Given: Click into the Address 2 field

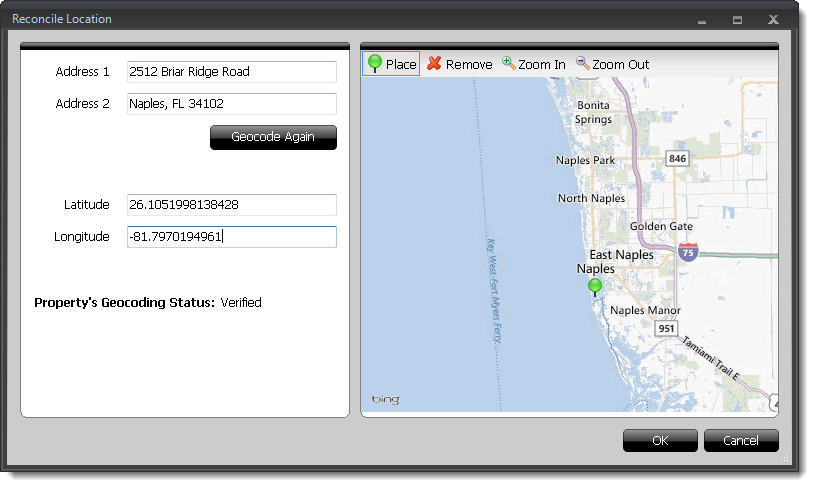Looking at the screenshot, I should pos(231,104).
